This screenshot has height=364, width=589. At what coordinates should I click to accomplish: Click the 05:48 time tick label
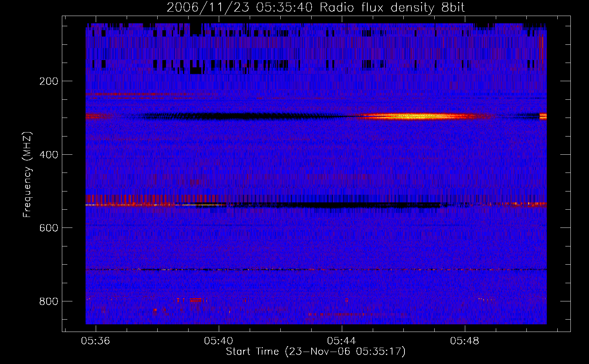tap(465, 341)
